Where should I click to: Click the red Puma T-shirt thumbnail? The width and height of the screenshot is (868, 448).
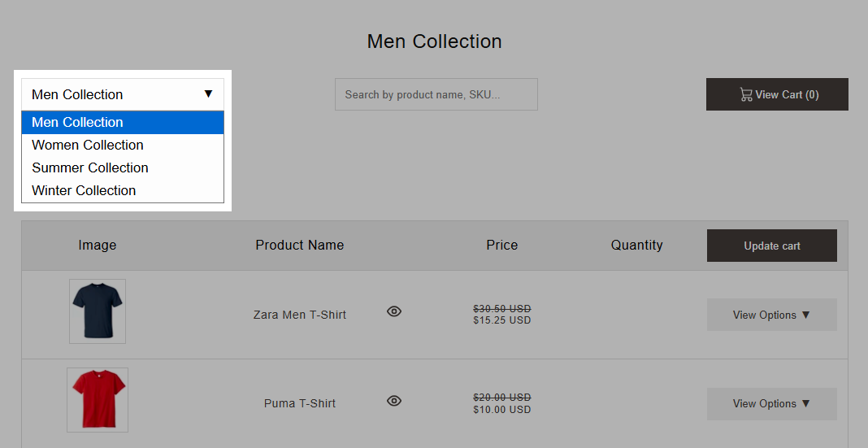click(98, 400)
